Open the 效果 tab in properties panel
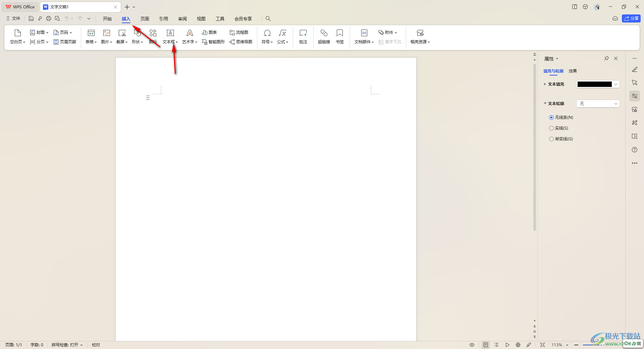Image resolution: width=644 pixels, height=349 pixels. click(x=573, y=71)
